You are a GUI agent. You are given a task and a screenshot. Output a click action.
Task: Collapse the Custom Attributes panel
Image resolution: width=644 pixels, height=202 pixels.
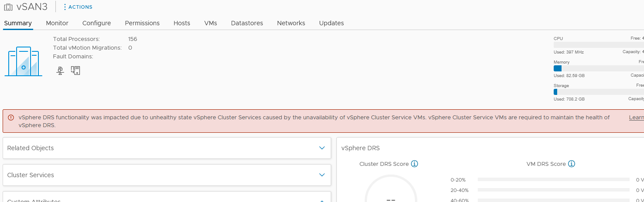322,200
